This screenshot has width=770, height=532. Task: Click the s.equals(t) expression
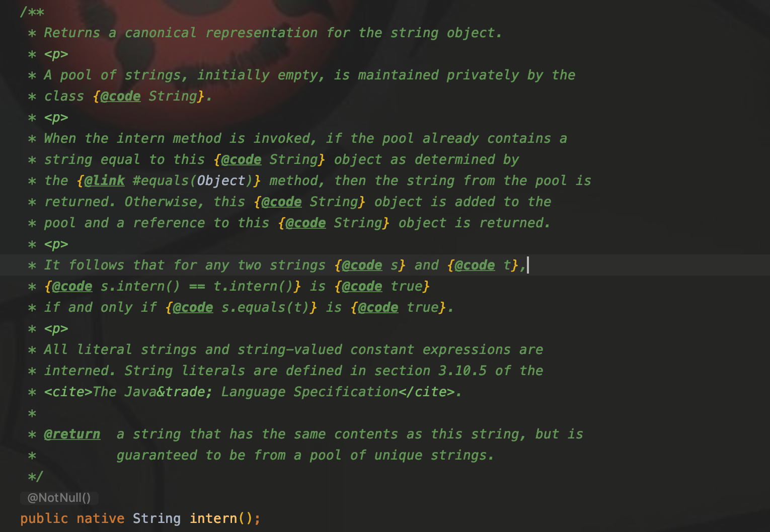click(266, 307)
